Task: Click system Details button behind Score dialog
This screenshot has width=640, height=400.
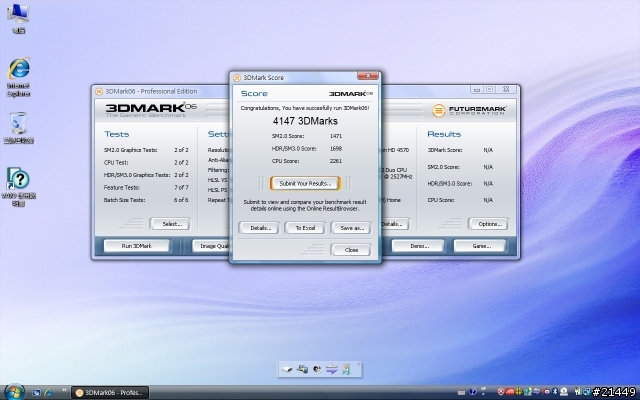Action: pos(395,224)
